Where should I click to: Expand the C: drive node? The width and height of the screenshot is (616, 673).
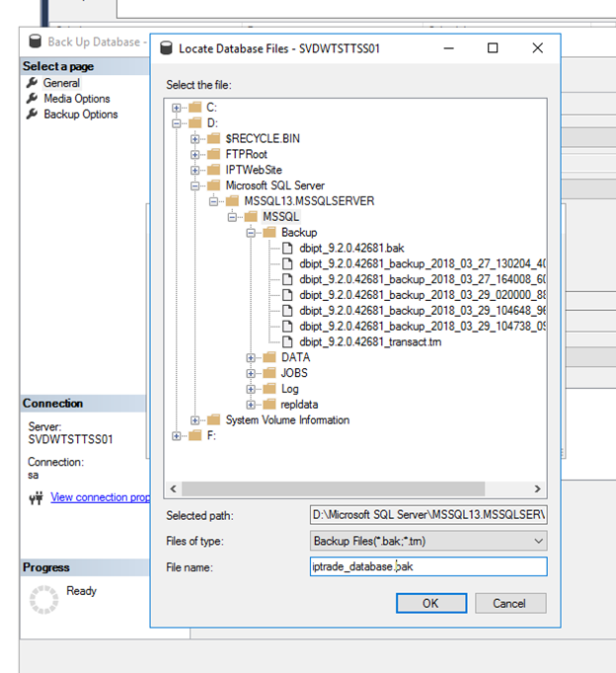tap(176, 108)
